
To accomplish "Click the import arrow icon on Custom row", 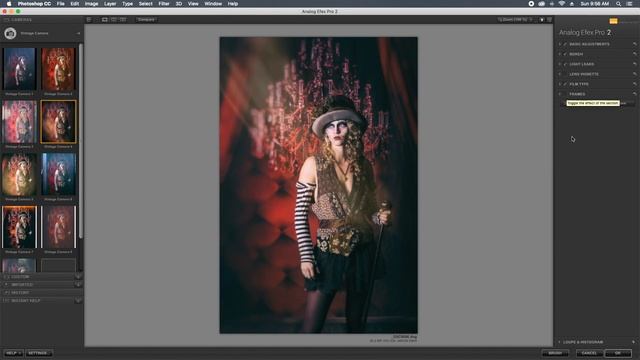I will pyautogui.click(x=78, y=277).
